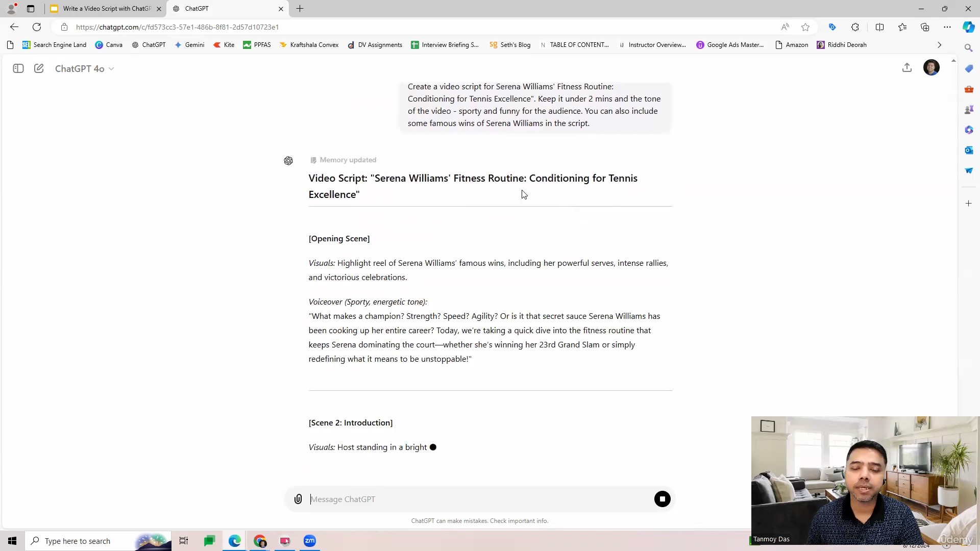Open the Canva bookmark

pyautogui.click(x=109, y=45)
